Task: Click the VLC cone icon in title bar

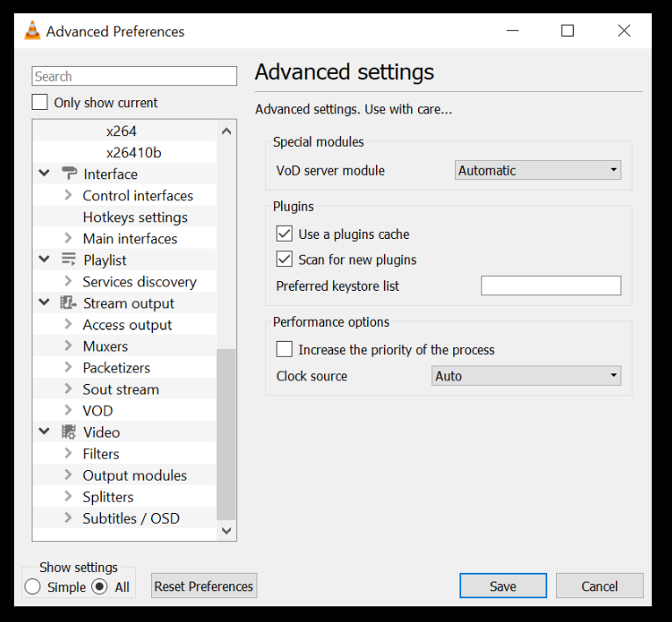Action: pos(33,31)
